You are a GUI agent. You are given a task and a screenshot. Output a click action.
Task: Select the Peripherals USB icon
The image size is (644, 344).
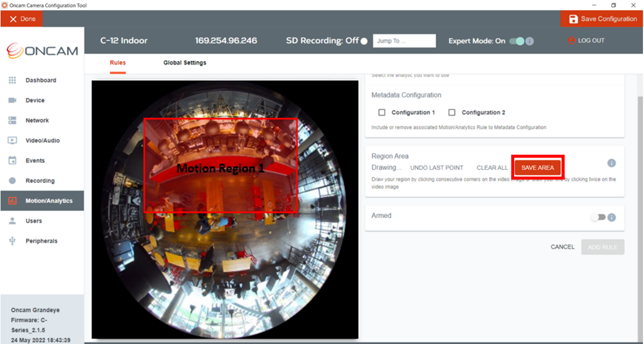click(12, 241)
